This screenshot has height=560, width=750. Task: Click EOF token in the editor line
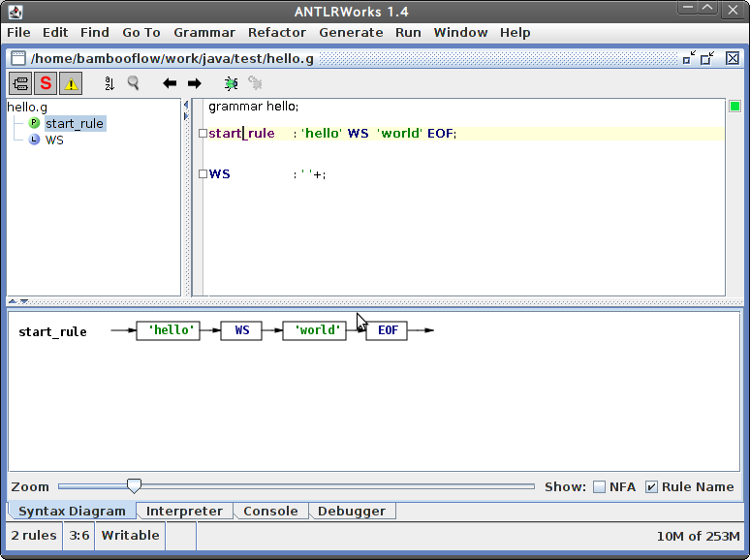(x=440, y=133)
